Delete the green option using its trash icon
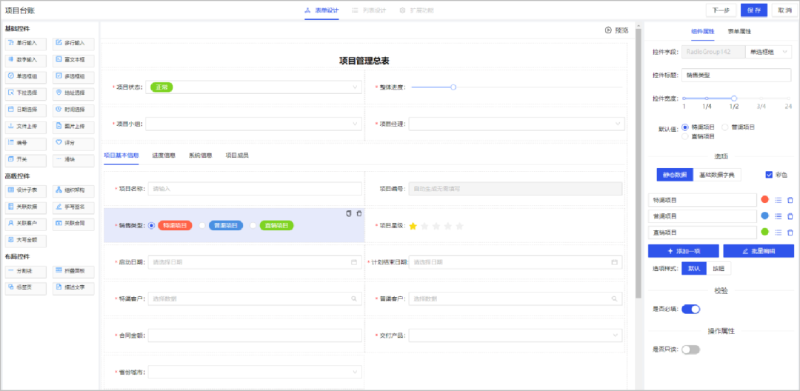The width and height of the screenshot is (800, 391). (790, 232)
